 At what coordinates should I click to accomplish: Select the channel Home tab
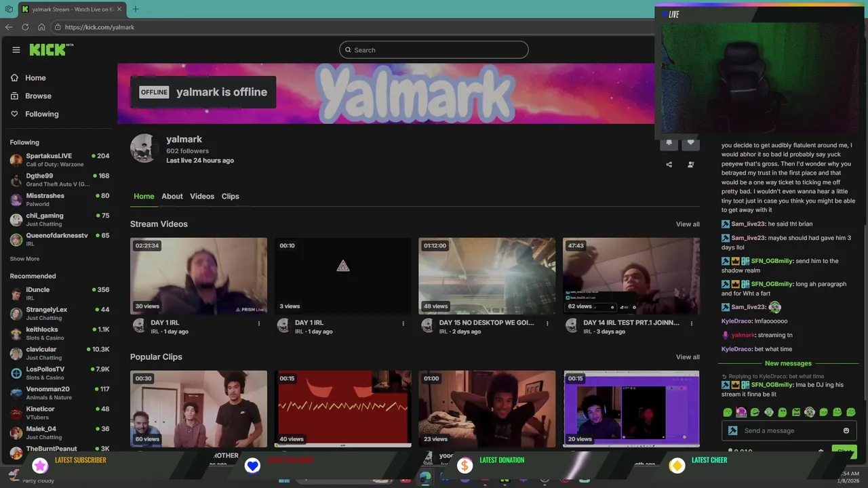(144, 196)
